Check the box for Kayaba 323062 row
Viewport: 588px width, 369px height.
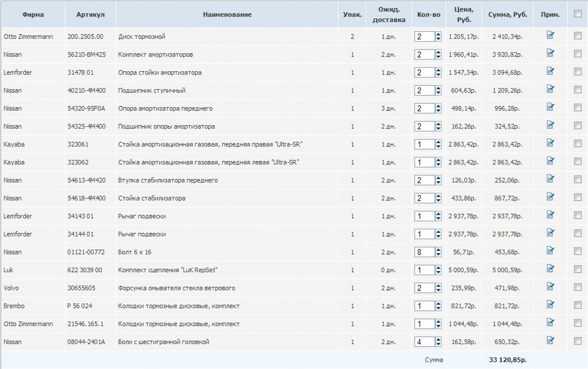[x=578, y=161]
